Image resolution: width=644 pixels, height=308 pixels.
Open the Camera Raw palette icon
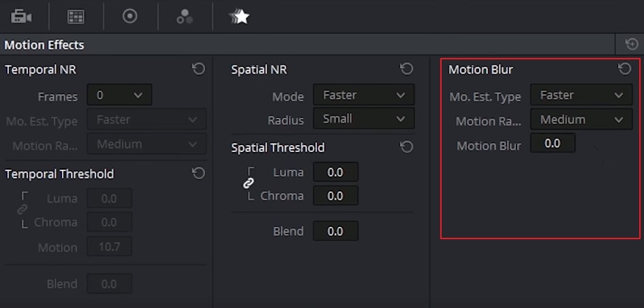[x=22, y=16]
